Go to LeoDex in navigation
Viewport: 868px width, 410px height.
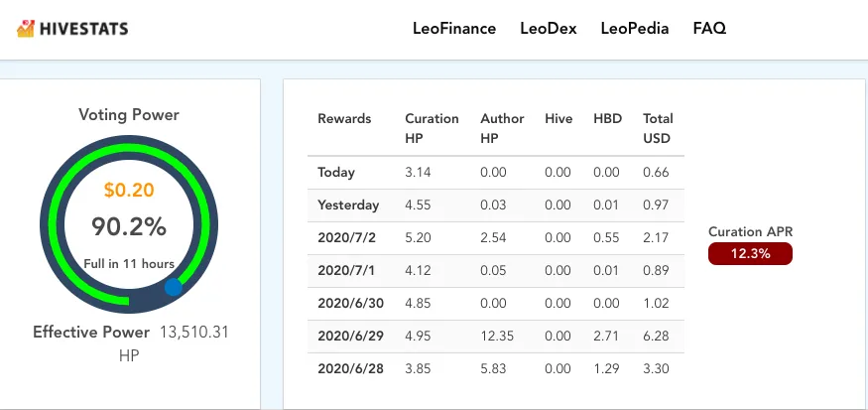[549, 28]
